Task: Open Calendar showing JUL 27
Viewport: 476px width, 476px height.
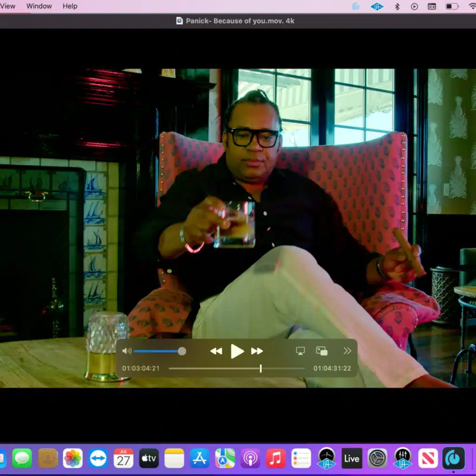Action: (x=124, y=458)
